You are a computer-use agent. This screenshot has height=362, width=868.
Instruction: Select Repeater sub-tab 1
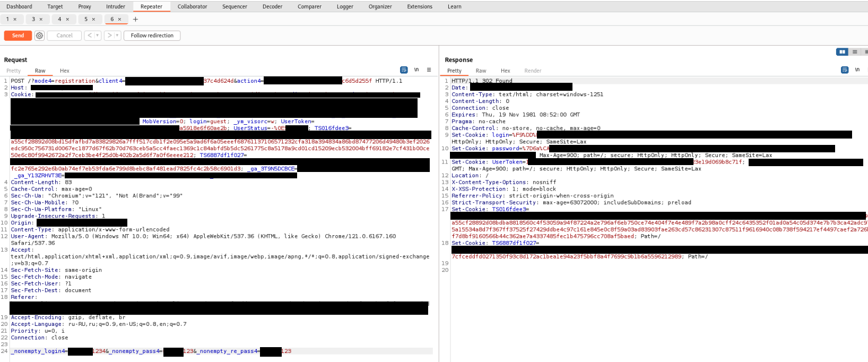(7, 19)
